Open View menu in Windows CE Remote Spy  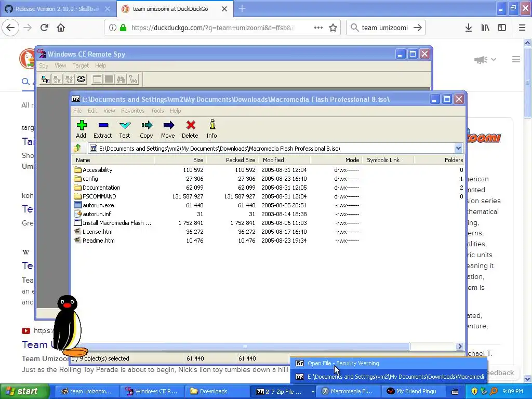click(x=60, y=65)
